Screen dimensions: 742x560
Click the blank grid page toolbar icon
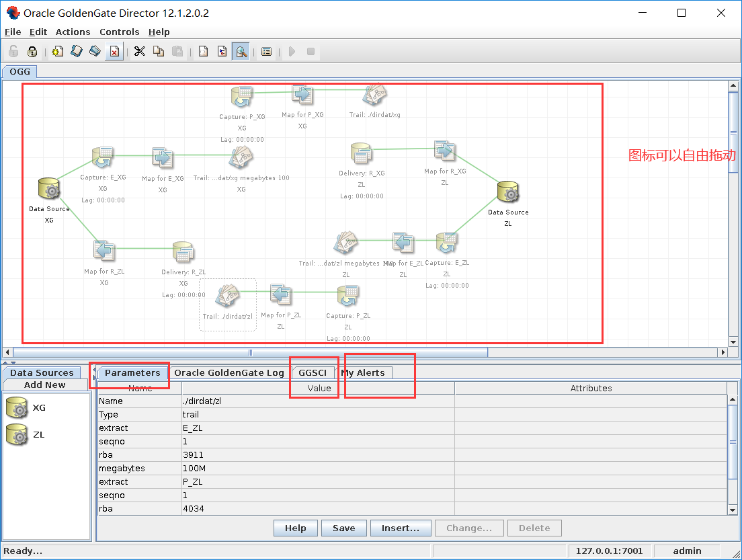coord(204,51)
